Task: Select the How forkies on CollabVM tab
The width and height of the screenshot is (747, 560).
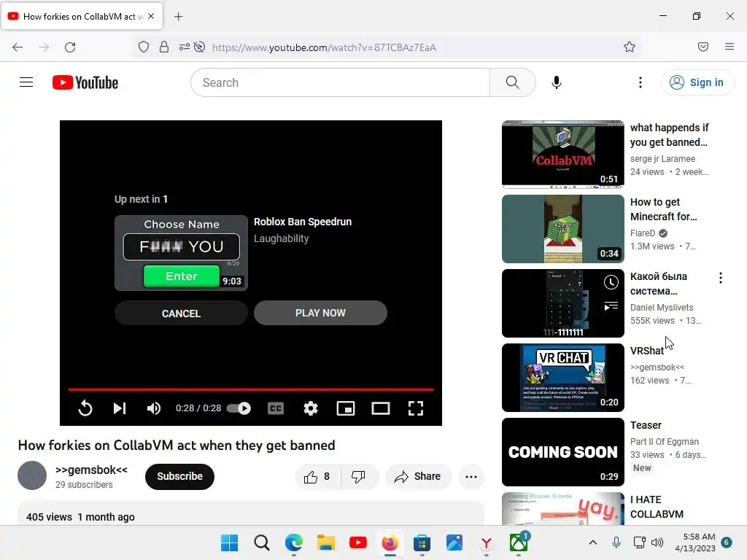Action: tap(82, 16)
